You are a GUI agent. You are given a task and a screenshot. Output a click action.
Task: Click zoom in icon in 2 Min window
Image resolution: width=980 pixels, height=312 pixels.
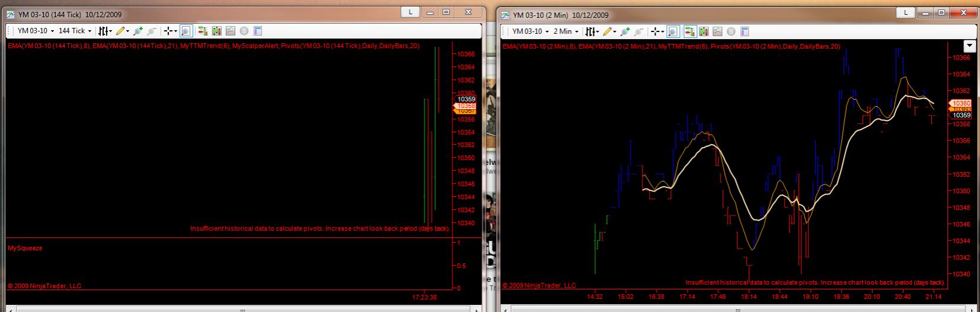[625, 31]
